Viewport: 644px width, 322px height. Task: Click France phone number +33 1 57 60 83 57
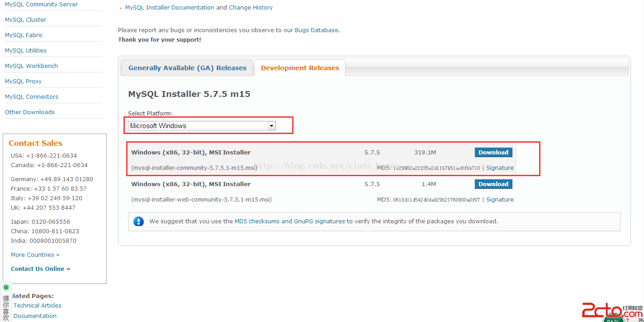(60, 189)
